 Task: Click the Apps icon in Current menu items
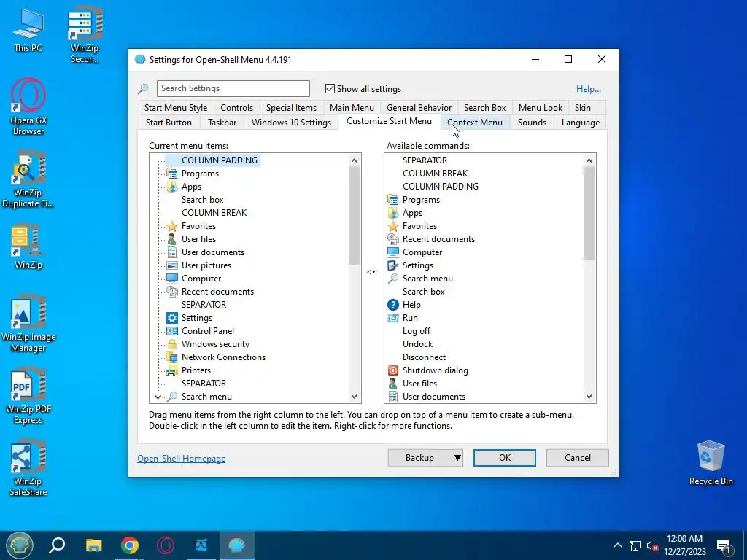click(172, 187)
